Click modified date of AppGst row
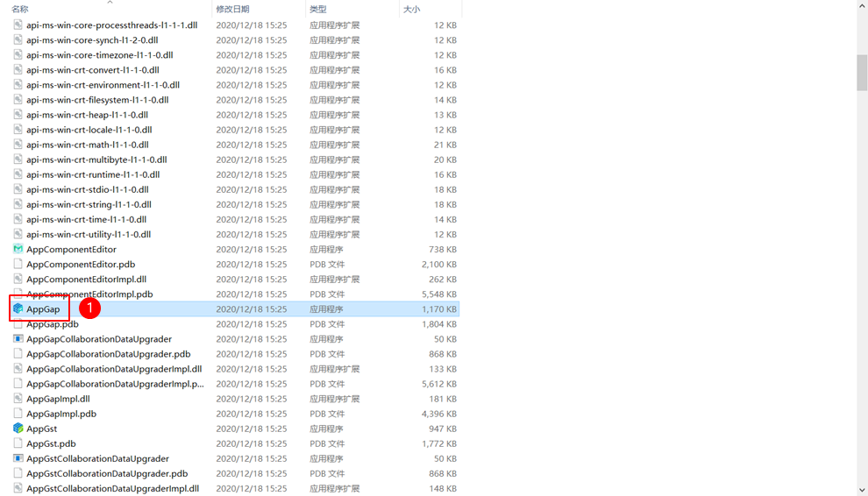This screenshot has height=496, width=868. click(252, 429)
